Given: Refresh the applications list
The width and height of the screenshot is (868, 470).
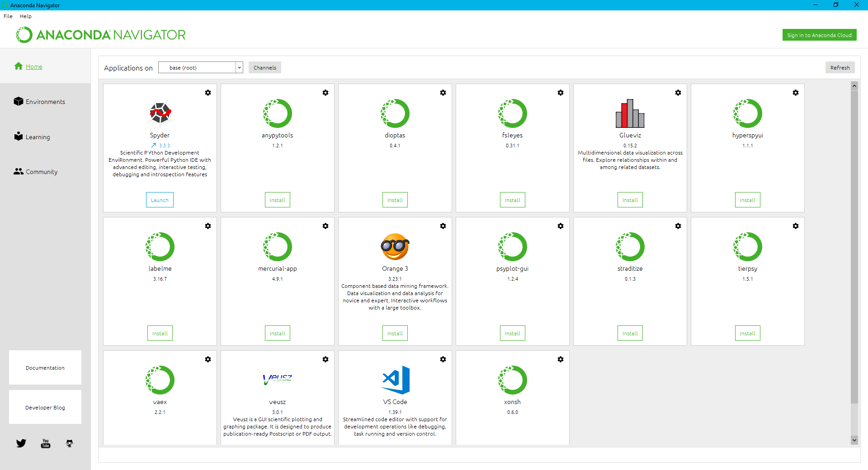Looking at the screenshot, I should pyautogui.click(x=840, y=68).
